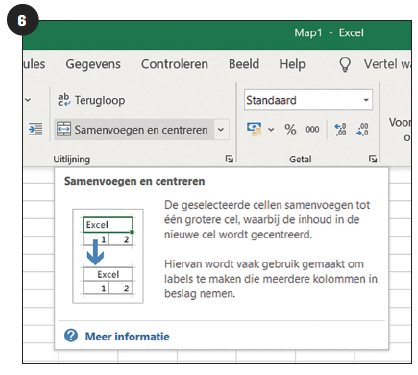Open the Beeld ribbon tab
Screen dimensions: 418x375
coord(244,64)
